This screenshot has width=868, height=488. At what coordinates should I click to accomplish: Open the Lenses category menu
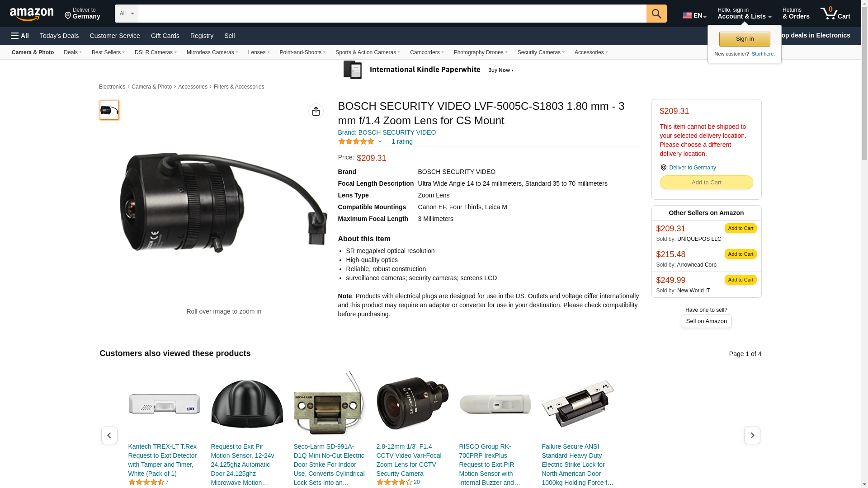259,52
